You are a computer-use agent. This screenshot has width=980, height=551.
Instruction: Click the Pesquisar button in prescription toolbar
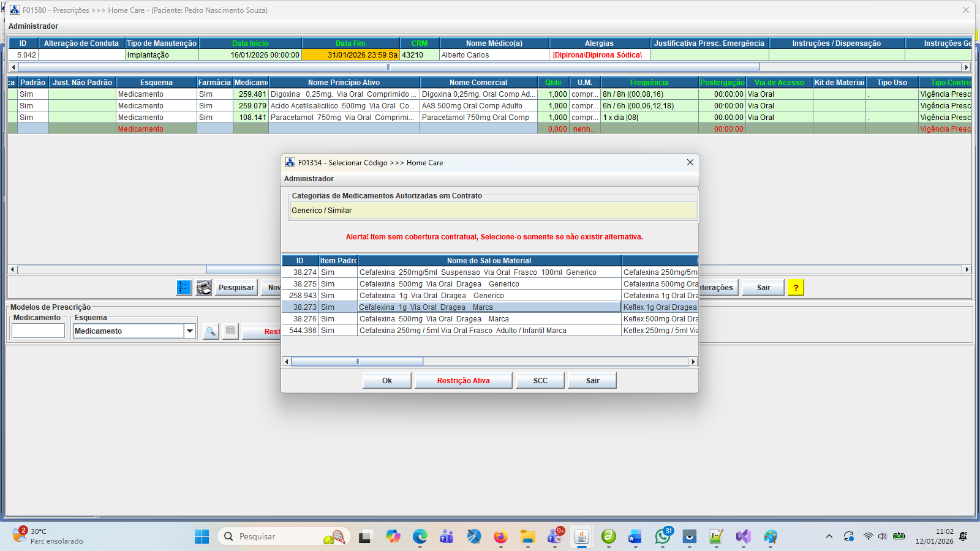pos(236,288)
